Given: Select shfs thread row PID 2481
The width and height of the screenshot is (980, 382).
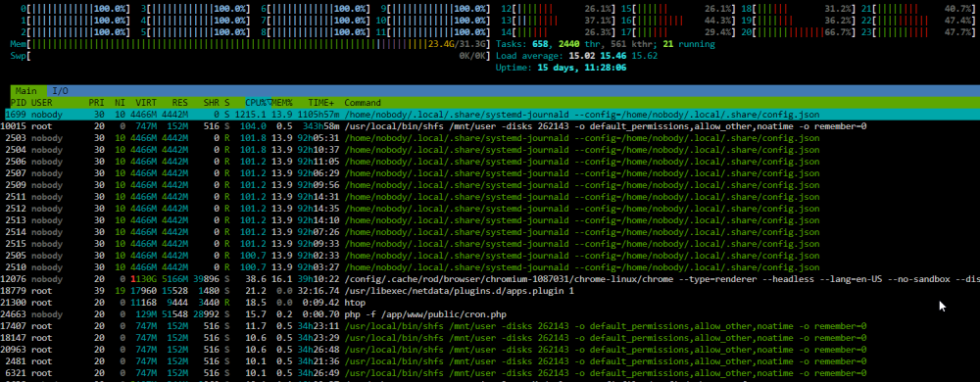Looking at the screenshot, I should pyautogui.click(x=490, y=360).
